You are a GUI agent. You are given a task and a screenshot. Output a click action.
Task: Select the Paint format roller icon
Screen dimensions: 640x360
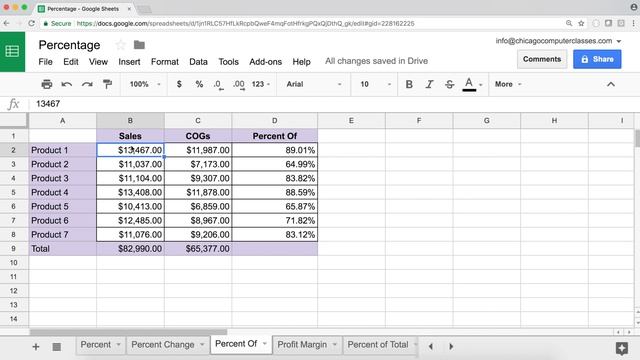(x=107, y=84)
